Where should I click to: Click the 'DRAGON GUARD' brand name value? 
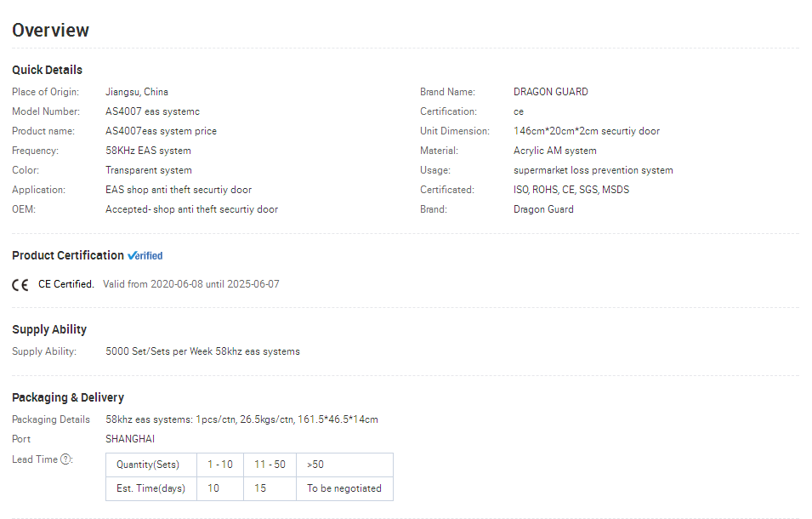click(550, 92)
